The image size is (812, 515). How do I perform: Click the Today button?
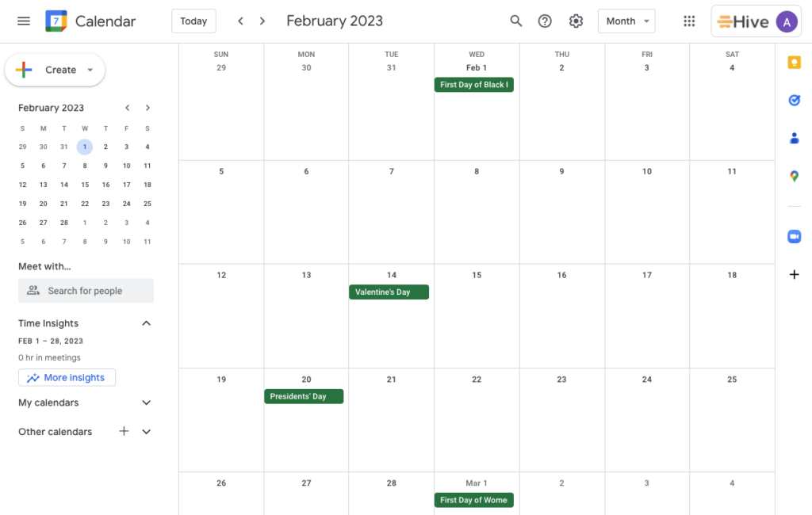tap(193, 21)
